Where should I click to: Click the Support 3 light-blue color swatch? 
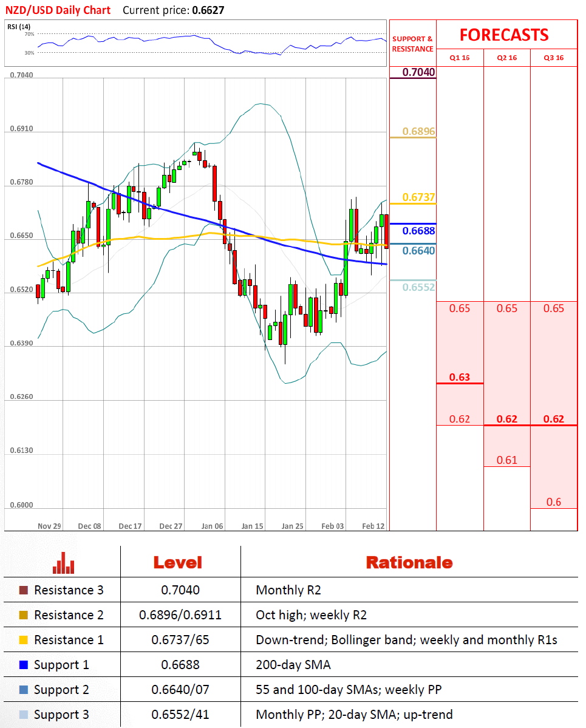(23, 715)
